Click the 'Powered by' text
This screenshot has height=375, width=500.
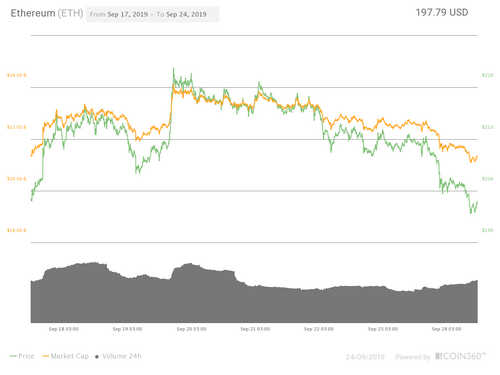click(x=413, y=357)
